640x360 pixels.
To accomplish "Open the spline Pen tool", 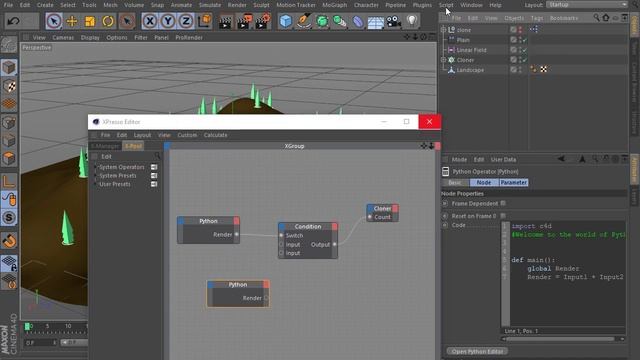I will point(304,21).
